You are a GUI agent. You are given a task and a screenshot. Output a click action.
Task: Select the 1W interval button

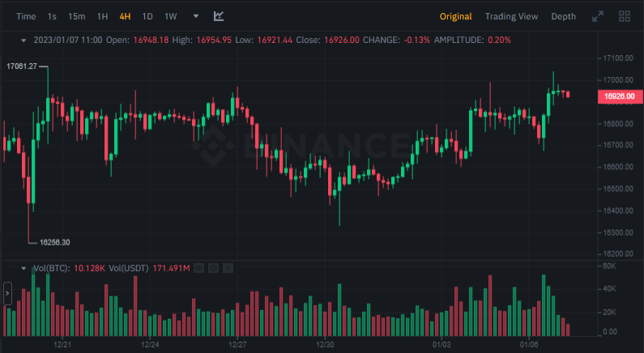click(x=171, y=16)
